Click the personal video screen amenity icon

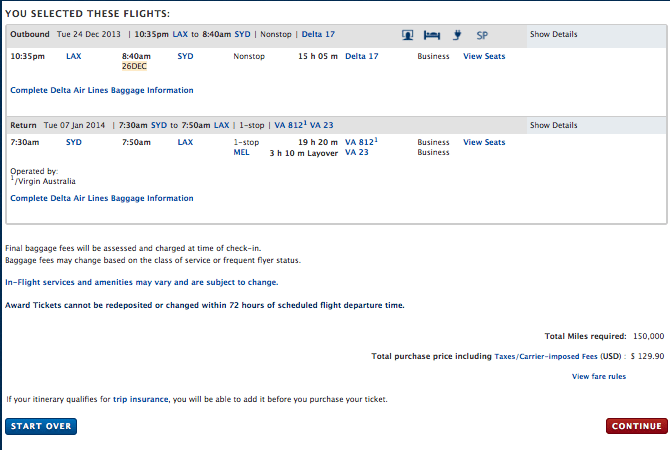coord(408,35)
